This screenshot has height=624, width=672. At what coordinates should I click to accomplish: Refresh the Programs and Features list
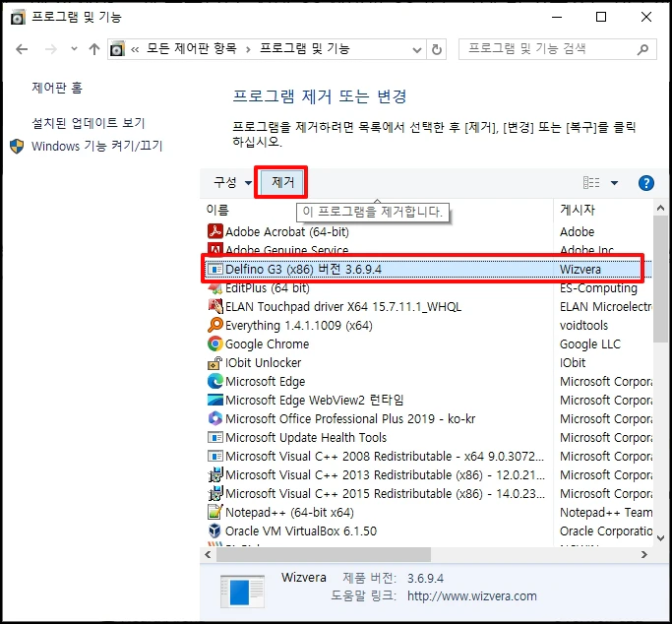(x=437, y=50)
